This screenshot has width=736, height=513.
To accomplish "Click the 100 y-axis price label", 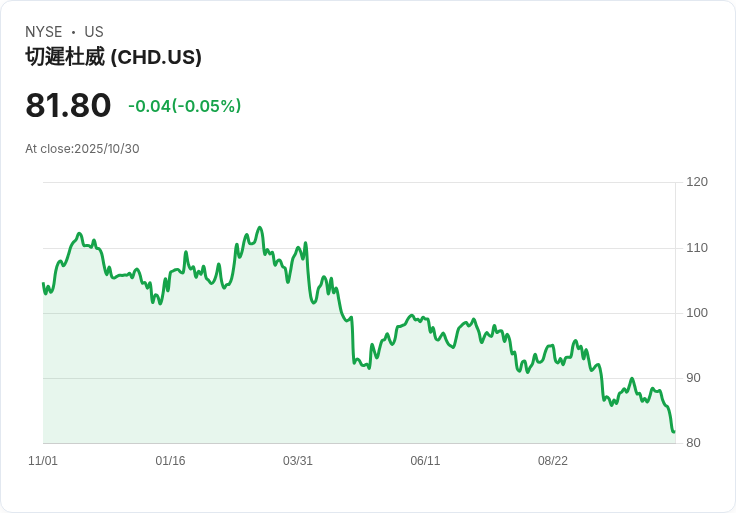I will point(697,313).
